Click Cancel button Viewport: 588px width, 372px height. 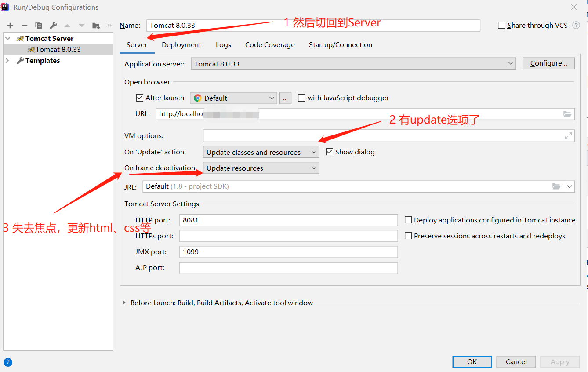pos(516,362)
